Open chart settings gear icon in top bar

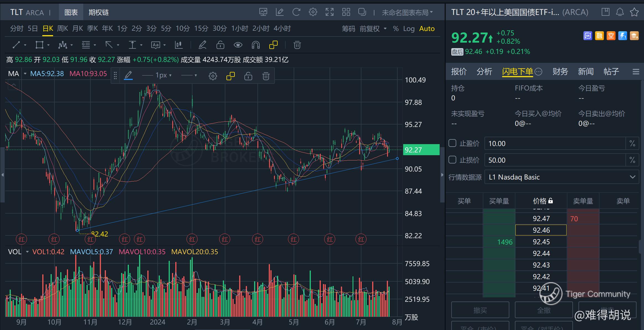[x=313, y=12]
